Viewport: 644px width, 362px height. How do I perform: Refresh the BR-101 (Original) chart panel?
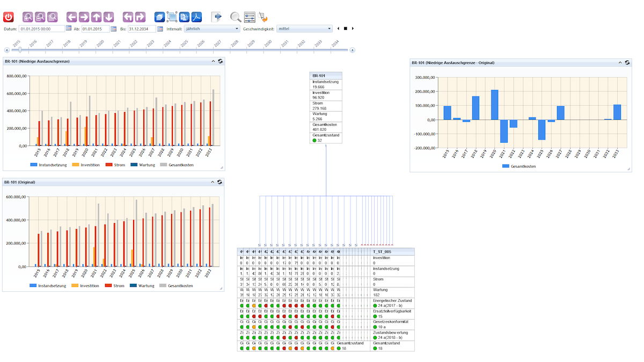(220, 182)
